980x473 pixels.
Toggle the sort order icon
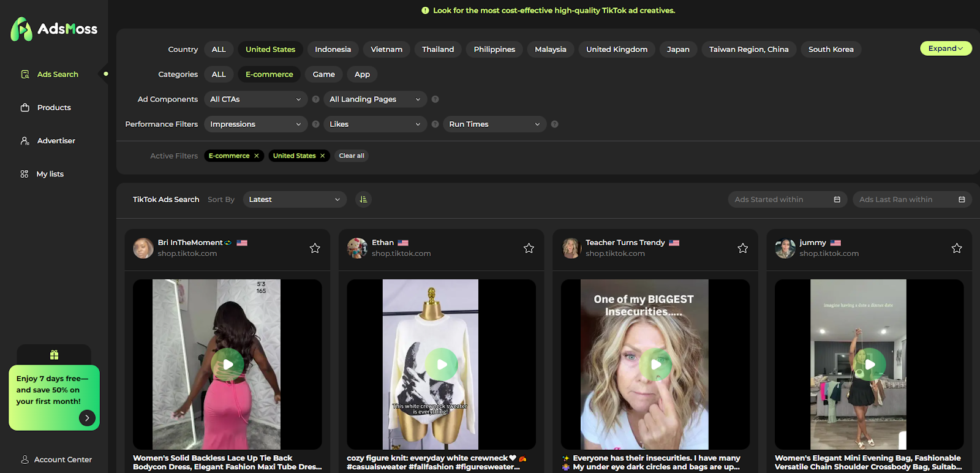point(363,200)
